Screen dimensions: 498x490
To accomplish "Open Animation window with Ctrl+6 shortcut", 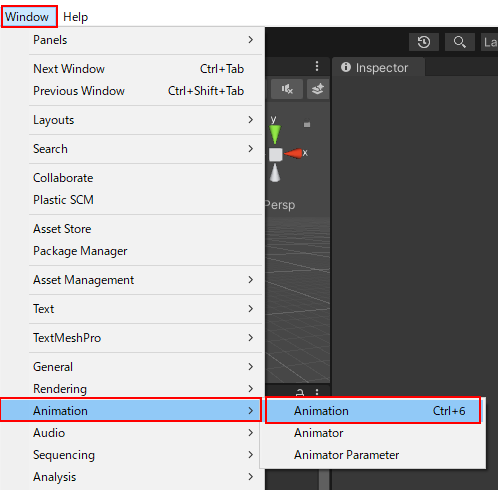I will [373, 411].
